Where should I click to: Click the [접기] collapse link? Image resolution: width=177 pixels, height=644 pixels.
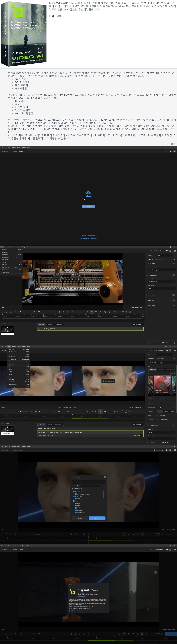[x=174, y=144]
